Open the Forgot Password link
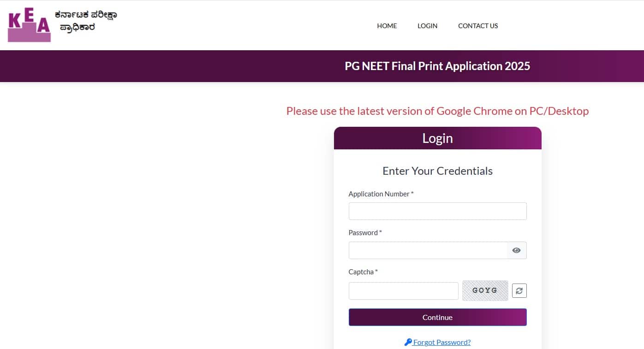Screen dimensions: 644x349 442,342
